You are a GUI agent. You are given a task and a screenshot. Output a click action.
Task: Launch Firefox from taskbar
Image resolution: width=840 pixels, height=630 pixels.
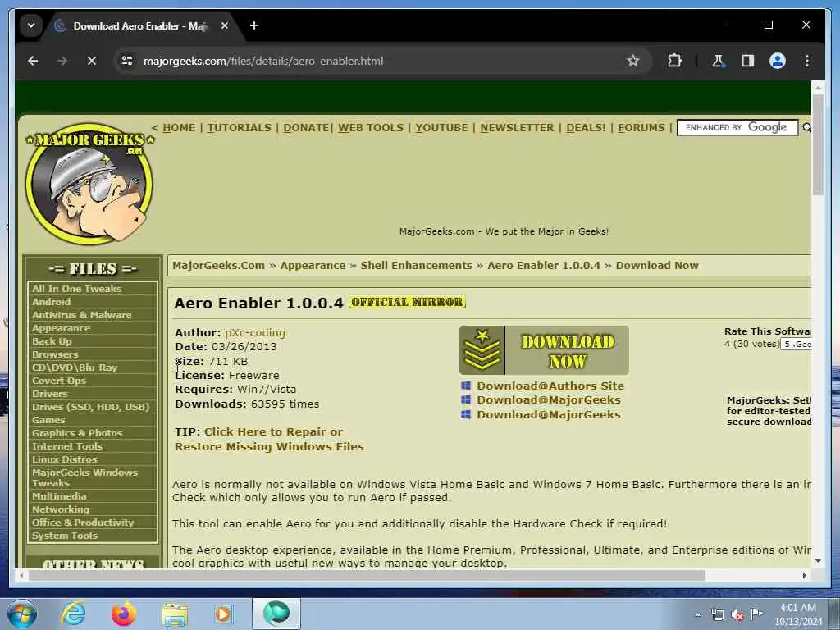click(123, 614)
